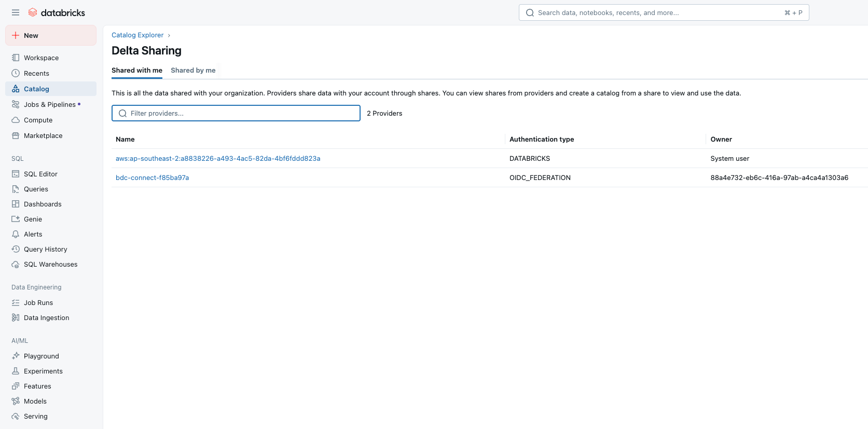Open Jobs & Pipelines in sidebar
The width and height of the screenshot is (868, 429).
coord(50,104)
